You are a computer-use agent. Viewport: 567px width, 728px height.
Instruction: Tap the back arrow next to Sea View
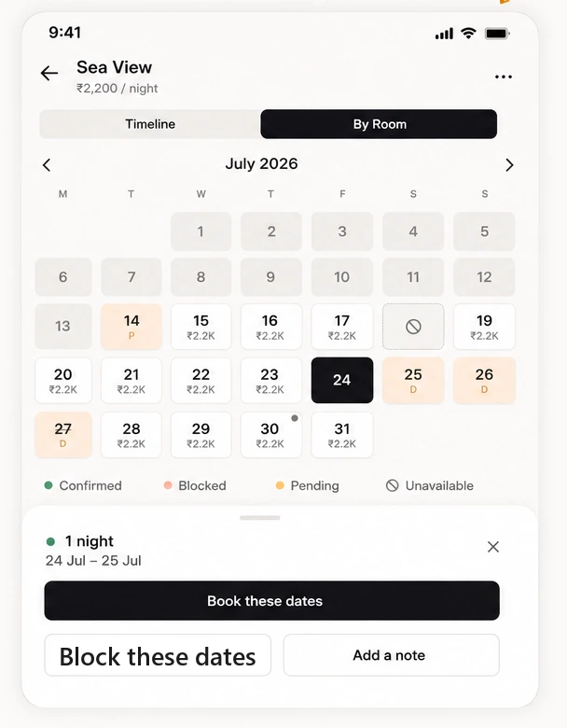(49, 74)
